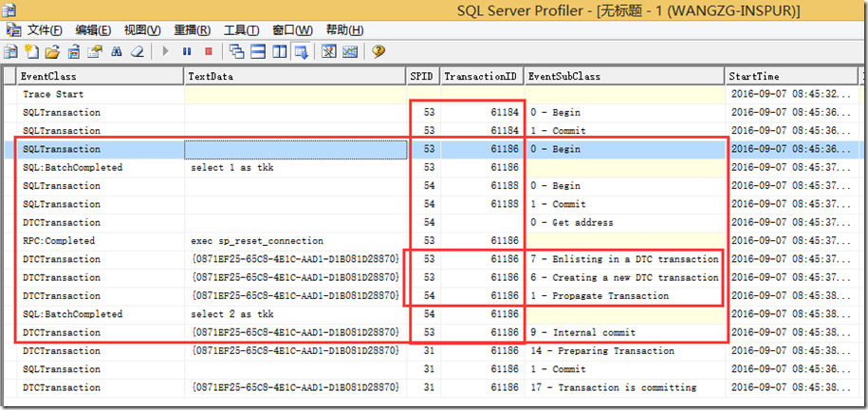Screen dimensions: 868x410
Task: Select 'exec sp_reset_connection' cell
Action: coord(296,241)
